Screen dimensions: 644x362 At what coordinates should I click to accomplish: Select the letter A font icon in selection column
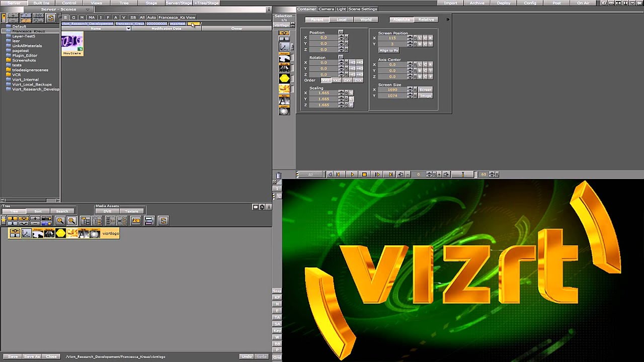284,101
